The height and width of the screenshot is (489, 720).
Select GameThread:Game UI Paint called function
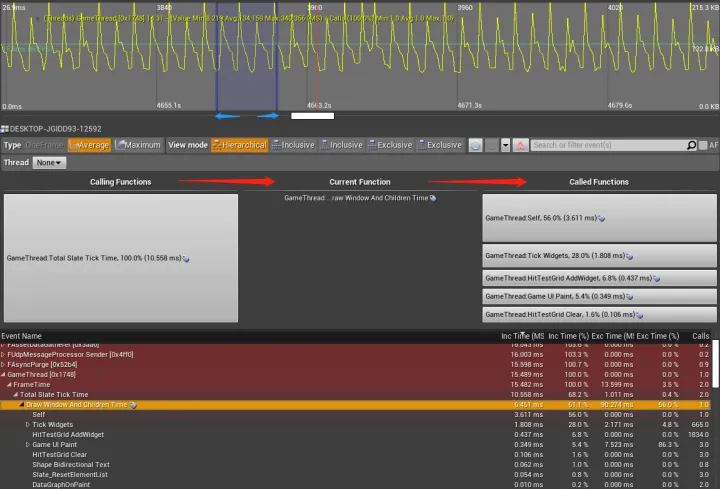[x=599, y=296]
